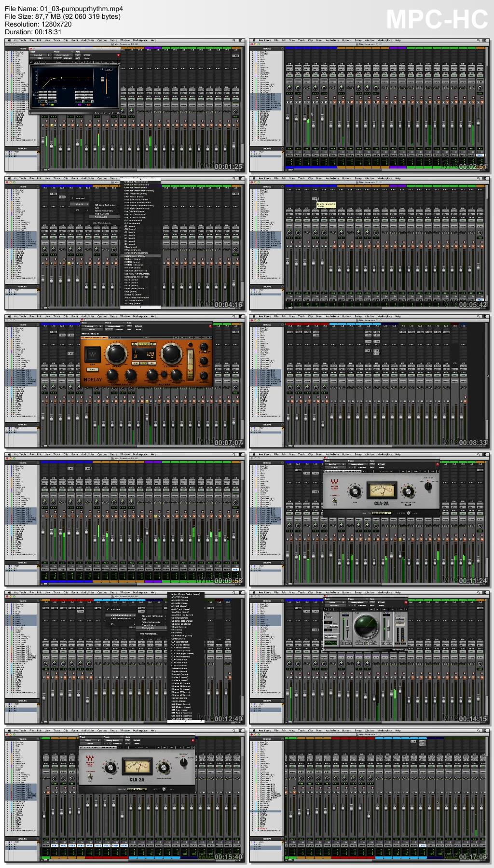The height and width of the screenshot is (868, 494).
Task: Click first channel volume fader in 00:11:24 mixer
Action: (288, 554)
